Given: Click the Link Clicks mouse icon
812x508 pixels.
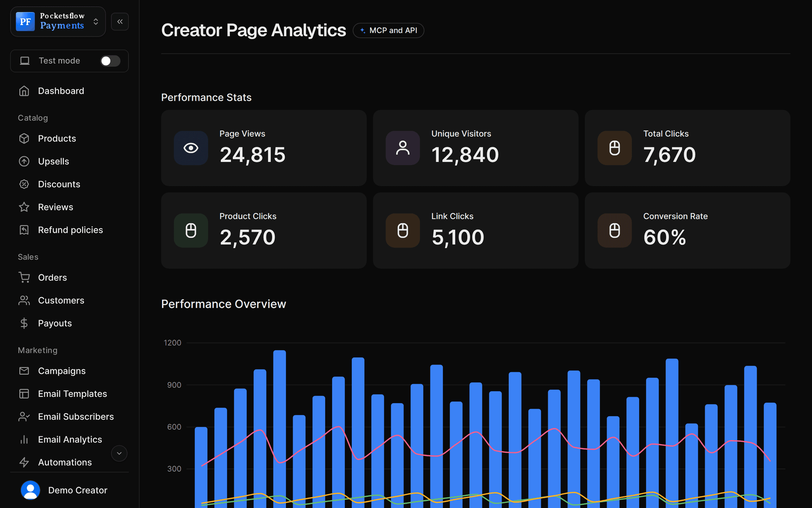Looking at the screenshot, I should (403, 231).
